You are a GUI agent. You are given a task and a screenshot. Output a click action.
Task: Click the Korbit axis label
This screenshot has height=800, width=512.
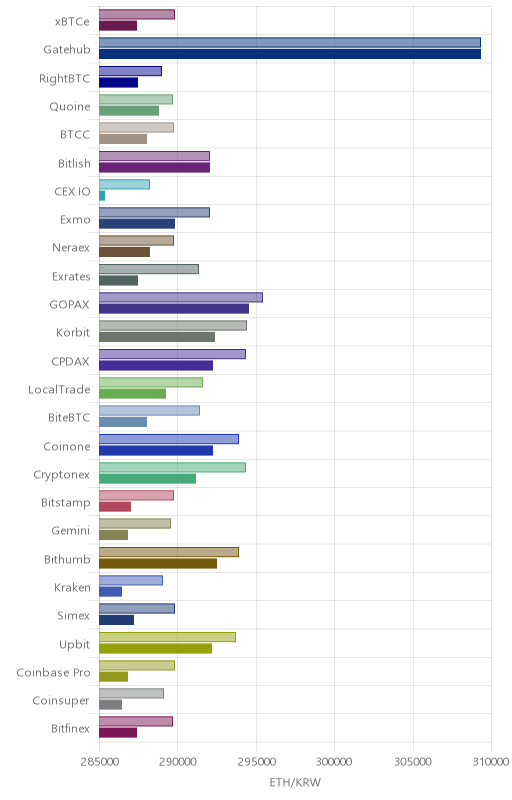point(73,333)
